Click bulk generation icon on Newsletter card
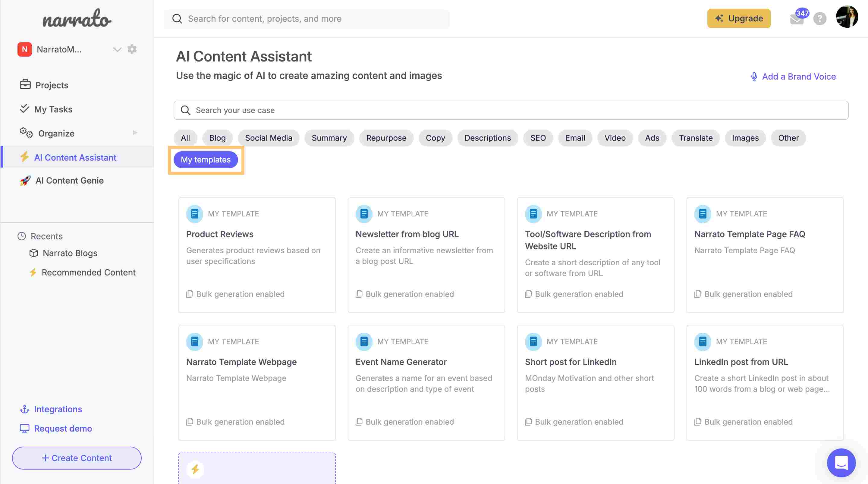Screen dimensions: 868x484 click(359, 294)
